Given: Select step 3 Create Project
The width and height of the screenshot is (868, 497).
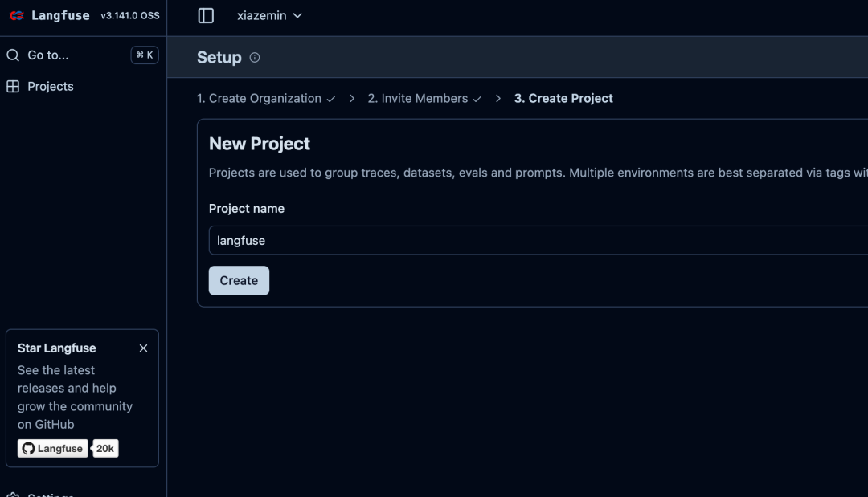Looking at the screenshot, I should 563,99.
